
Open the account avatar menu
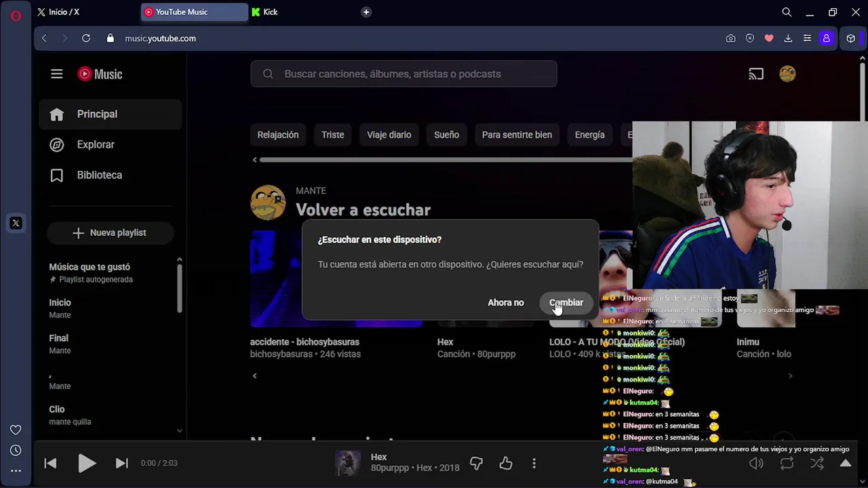(x=787, y=74)
